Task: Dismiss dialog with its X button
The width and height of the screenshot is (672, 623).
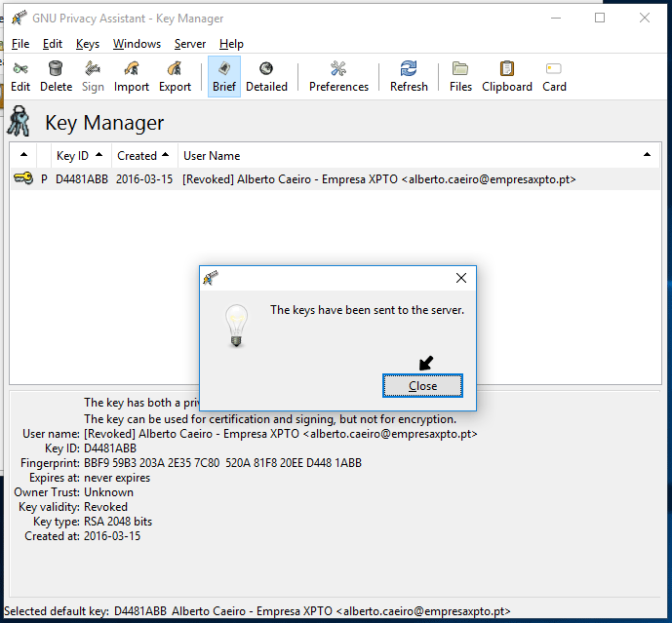Action: (x=461, y=278)
